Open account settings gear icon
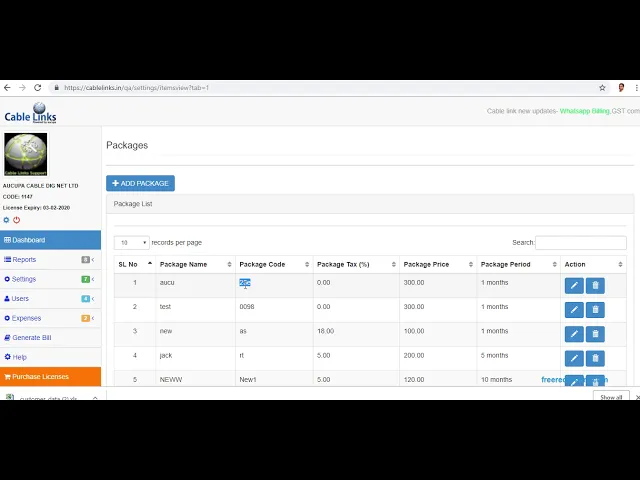This screenshot has height=480, width=640. (6, 220)
